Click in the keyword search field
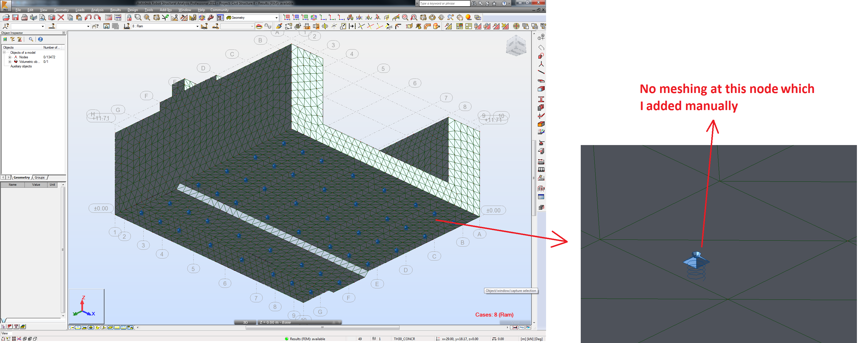The image size is (868, 343). pyautogui.click(x=445, y=3)
